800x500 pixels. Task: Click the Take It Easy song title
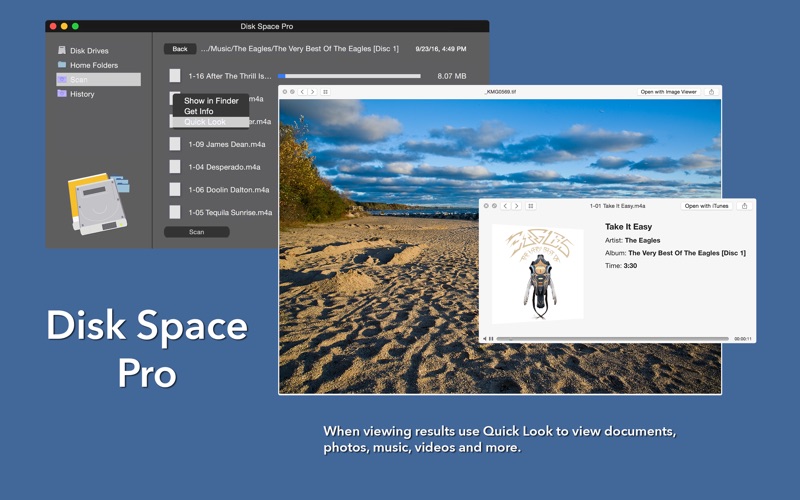pyautogui.click(x=629, y=227)
